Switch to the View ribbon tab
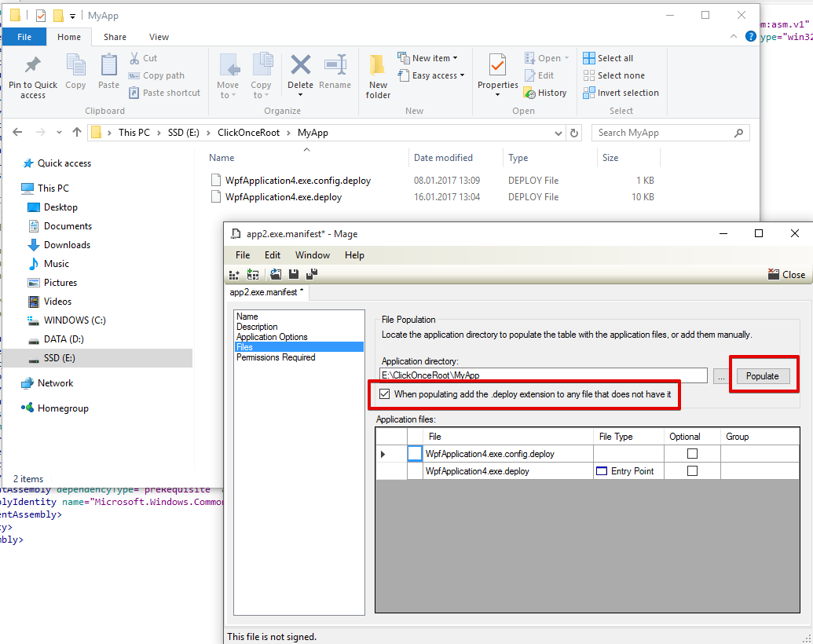 click(159, 36)
